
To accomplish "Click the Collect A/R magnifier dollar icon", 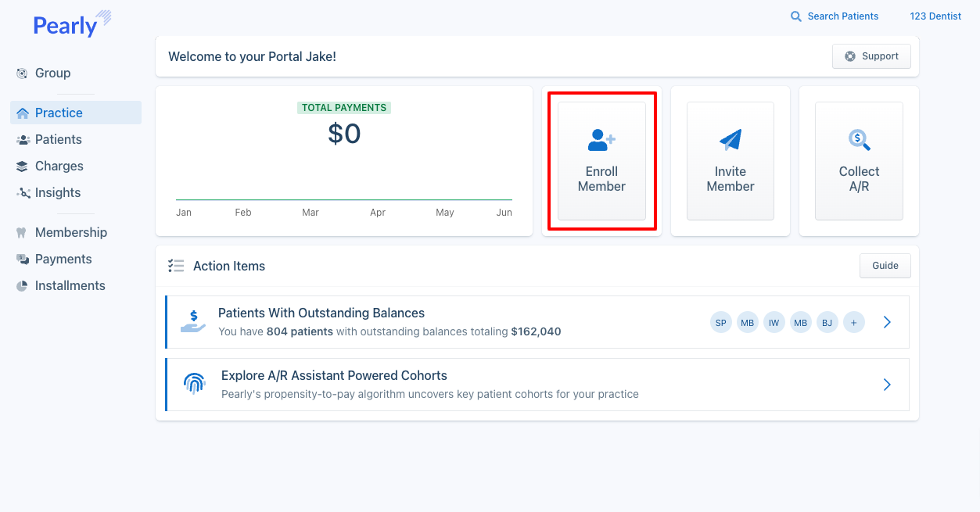I will 859,141.
